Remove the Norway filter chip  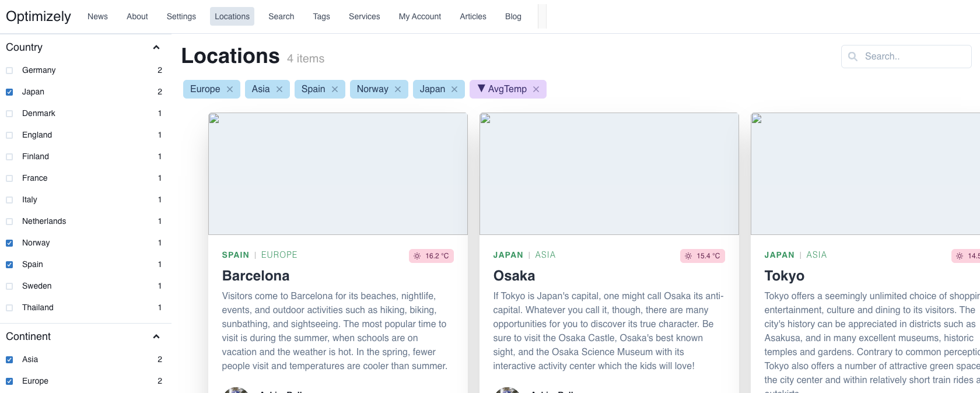pyautogui.click(x=398, y=89)
